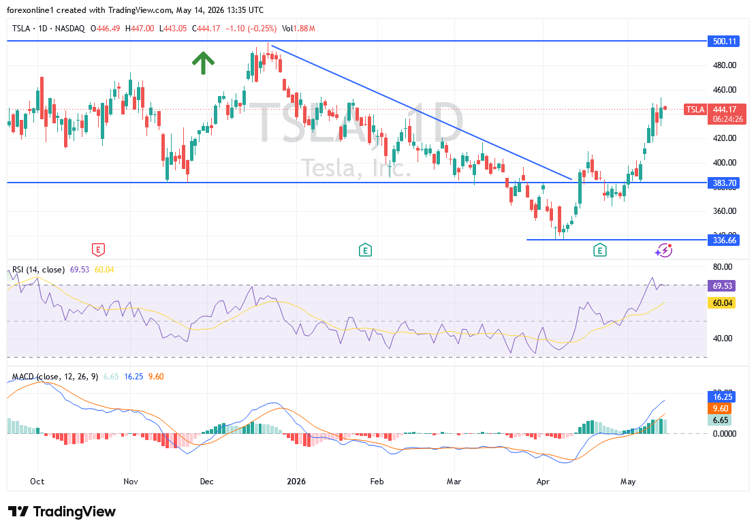Screen dimensions: 756x532
Task: Click the May label on time axis
Action: coord(628,482)
